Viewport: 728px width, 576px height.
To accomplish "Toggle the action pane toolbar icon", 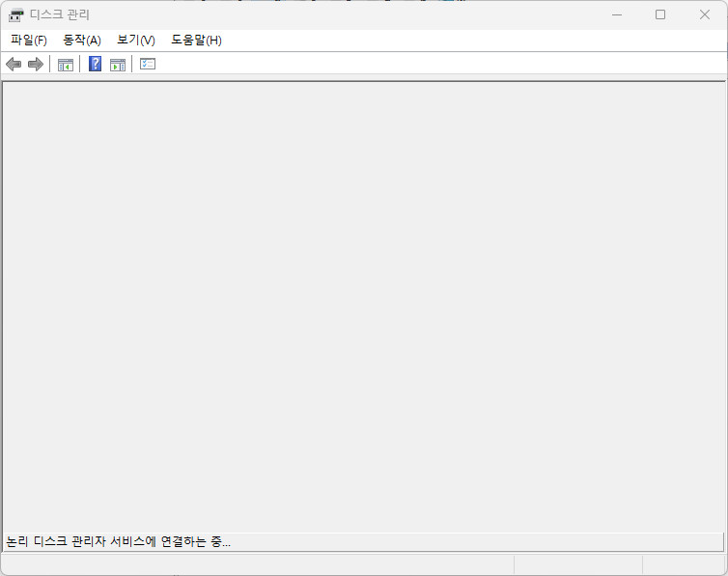I will tap(118, 65).
